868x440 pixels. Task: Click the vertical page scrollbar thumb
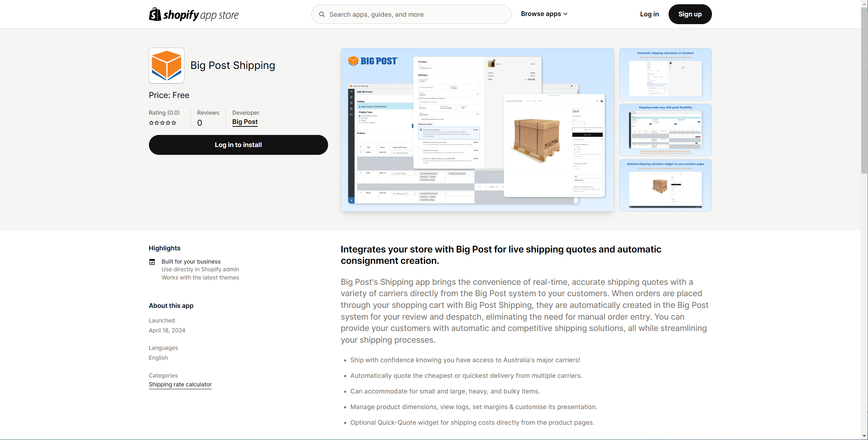[x=864, y=91]
